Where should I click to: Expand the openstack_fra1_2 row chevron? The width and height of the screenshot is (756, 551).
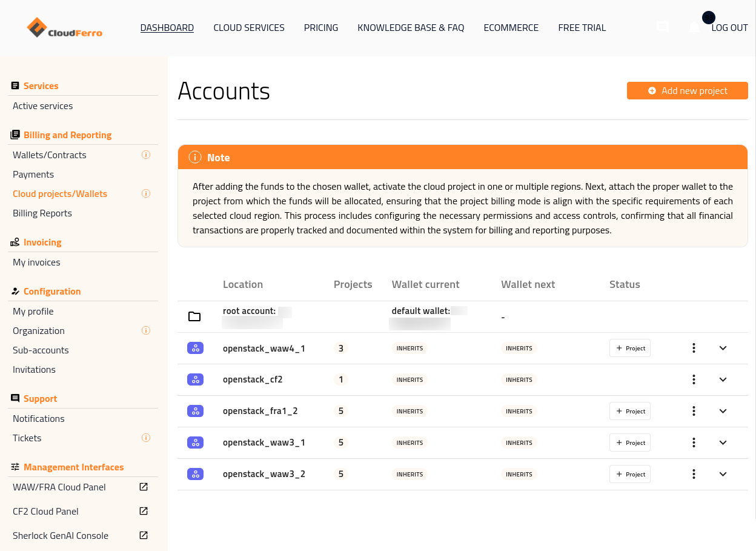click(723, 411)
